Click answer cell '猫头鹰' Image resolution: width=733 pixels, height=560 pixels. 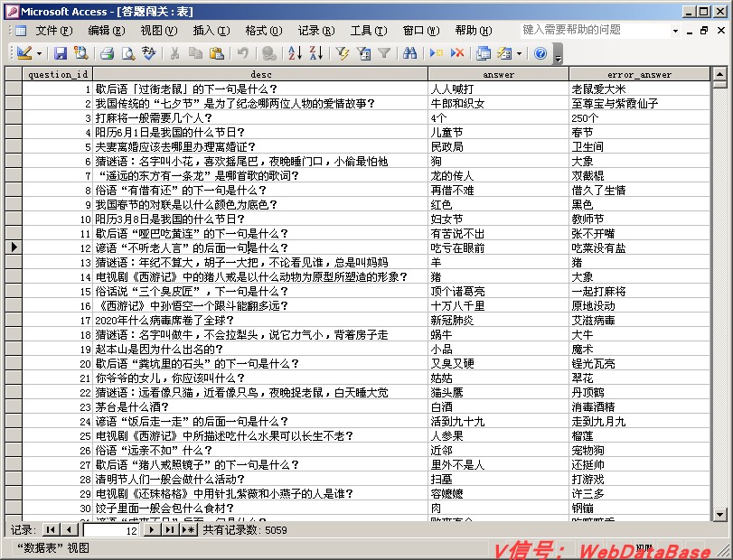pos(498,392)
